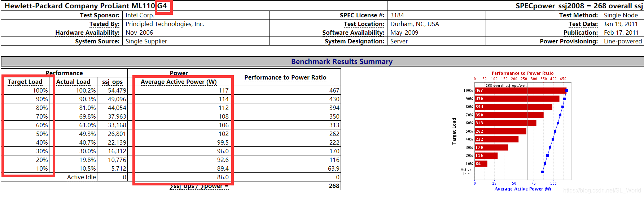Screen dimensions: 644x197
Task: Select the Benchmark Results Summary heading
Action: [342, 61]
